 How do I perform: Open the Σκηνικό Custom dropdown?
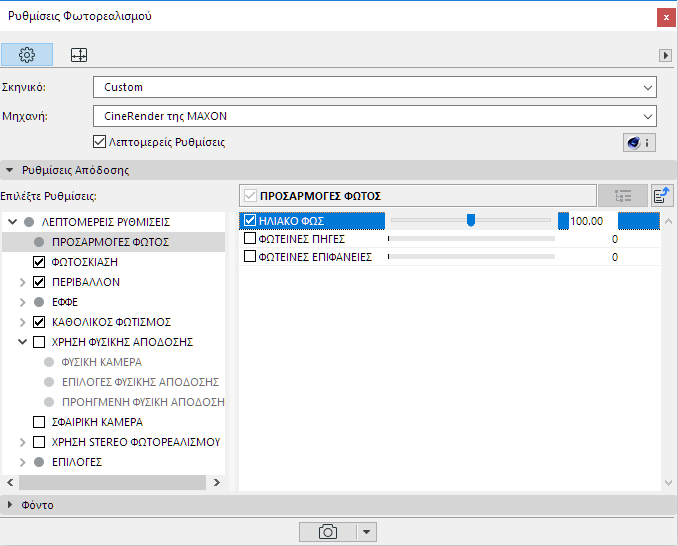[375, 87]
